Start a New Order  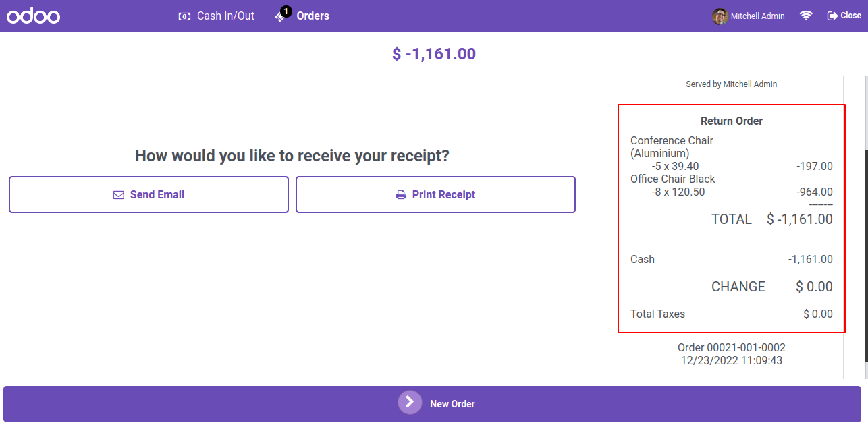tap(432, 404)
